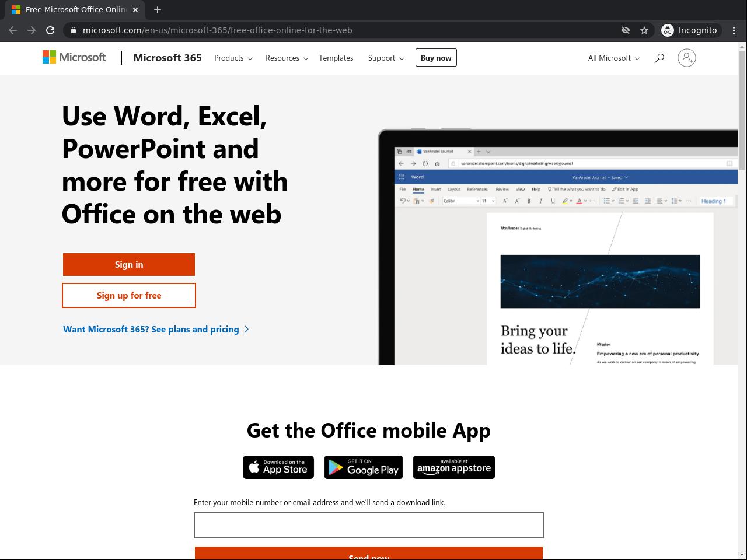
Task: Click the Get the Office mobile App heading
Action: pyautogui.click(x=369, y=430)
